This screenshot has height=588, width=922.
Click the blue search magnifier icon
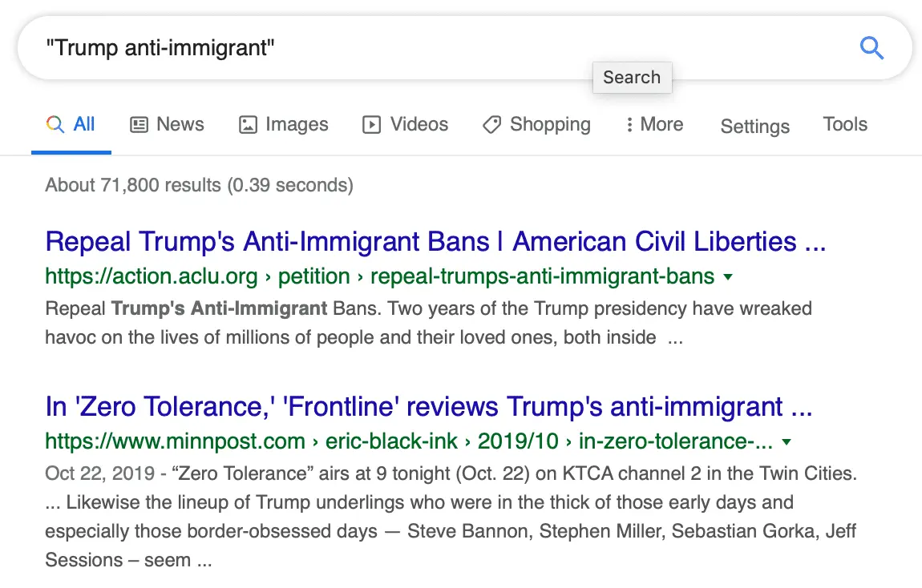[x=871, y=48]
